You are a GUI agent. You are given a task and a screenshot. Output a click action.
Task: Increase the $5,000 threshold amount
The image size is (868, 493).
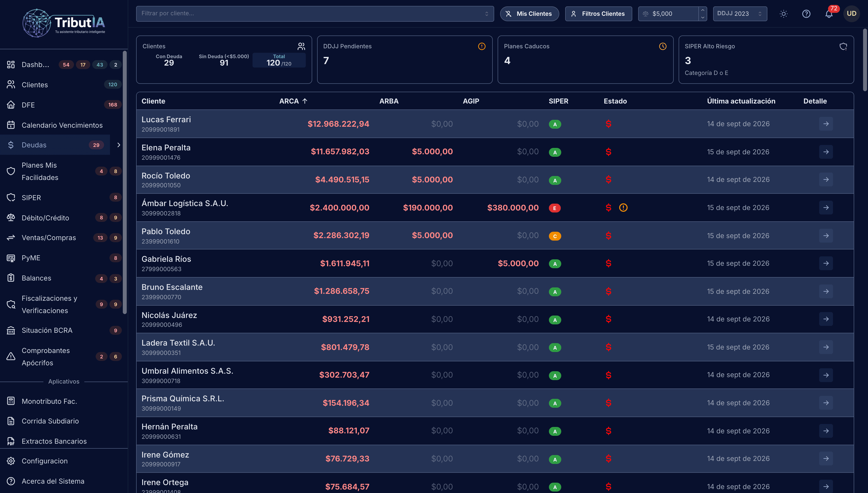(x=703, y=10)
